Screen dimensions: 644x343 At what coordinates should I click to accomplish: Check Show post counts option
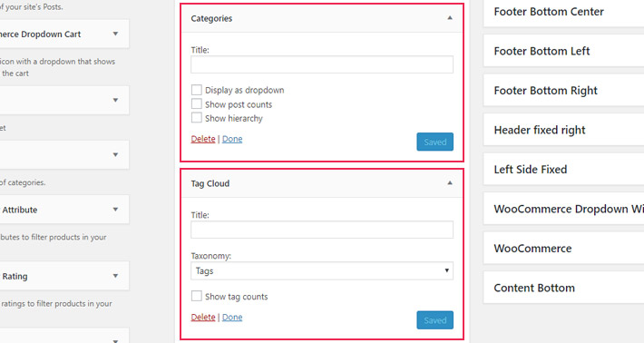click(197, 104)
